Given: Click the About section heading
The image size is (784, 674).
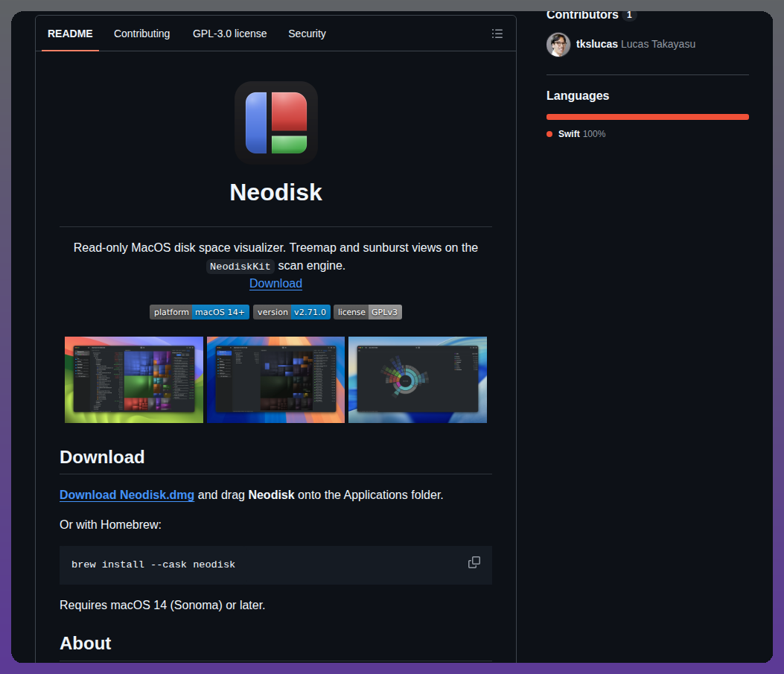Looking at the screenshot, I should coord(86,643).
